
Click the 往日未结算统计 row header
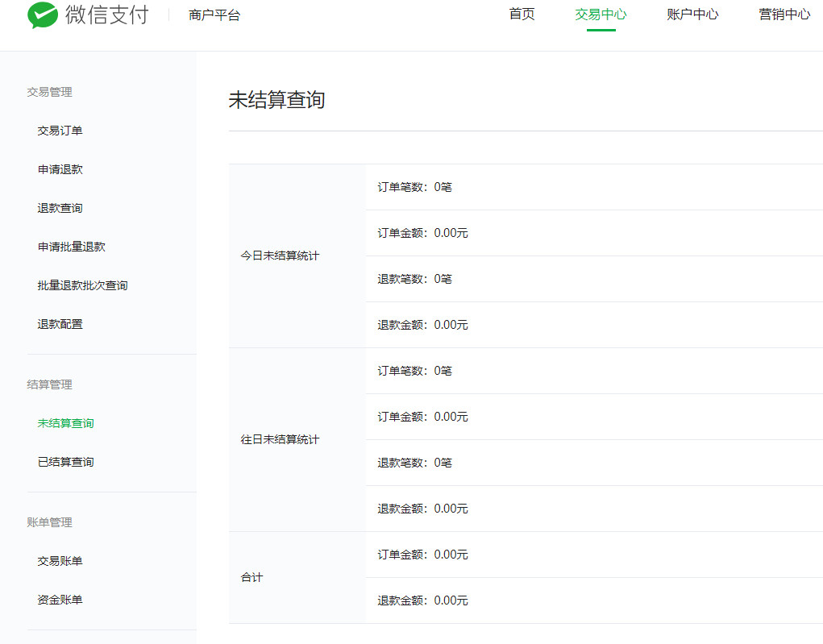coord(280,439)
